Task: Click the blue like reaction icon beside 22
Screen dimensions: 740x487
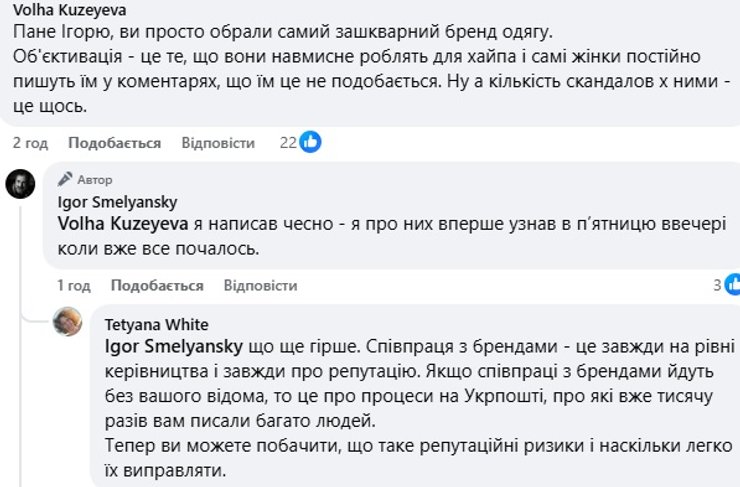Action: (x=311, y=143)
